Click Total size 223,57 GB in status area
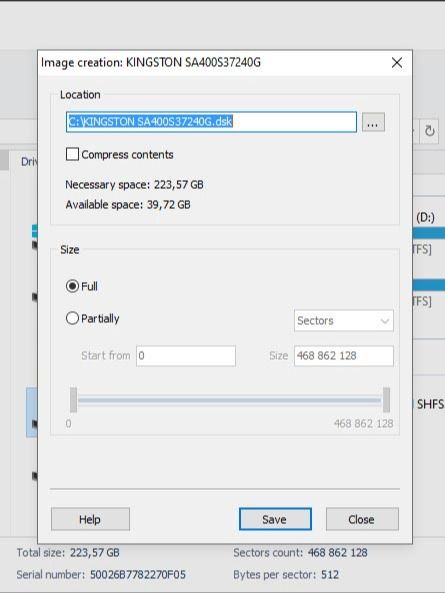The width and height of the screenshot is (445, 593). click(x=68, y=553)
